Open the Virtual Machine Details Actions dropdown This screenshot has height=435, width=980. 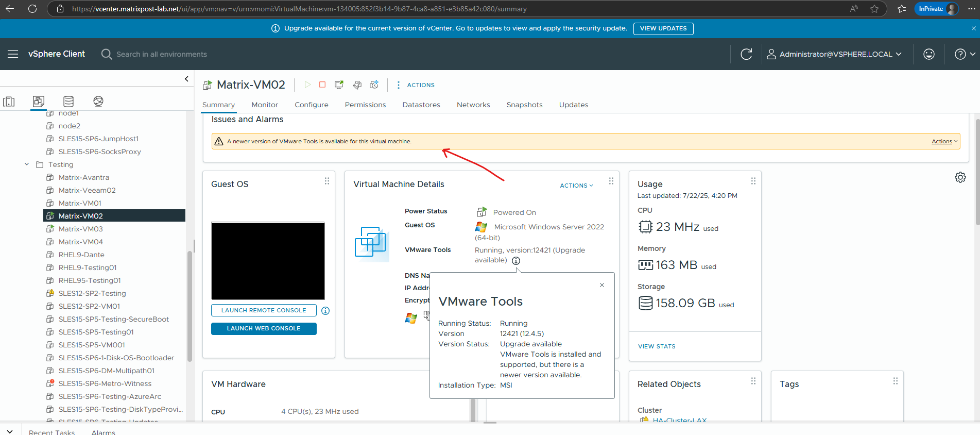(x=576, y=186)
